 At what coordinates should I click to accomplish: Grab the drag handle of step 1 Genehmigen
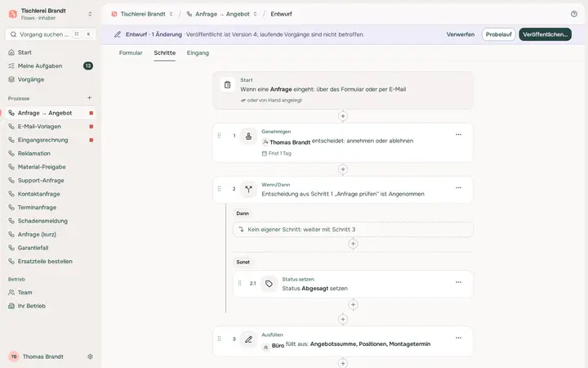coord(220,136)
